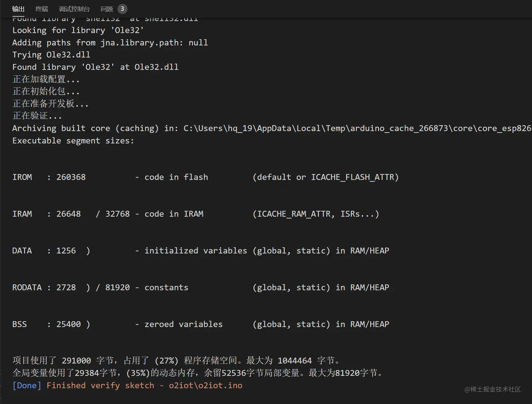Open the 调试控制台 tab

pyautogui.click(x=74, y=9)
